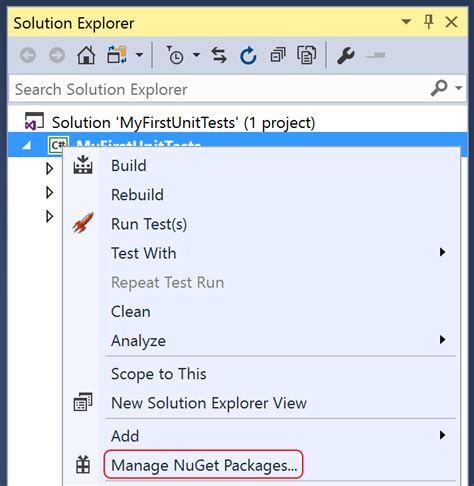
Task: Click the Pending Changes Filter clock icon
Action: coord(174,55)
